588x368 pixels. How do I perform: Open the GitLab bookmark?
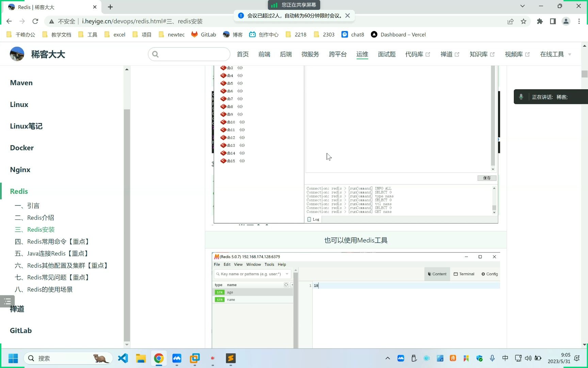point(203,34)
